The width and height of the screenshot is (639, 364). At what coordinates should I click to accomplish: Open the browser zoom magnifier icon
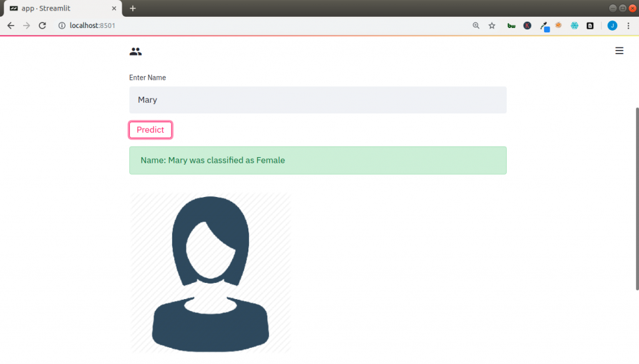476,26
